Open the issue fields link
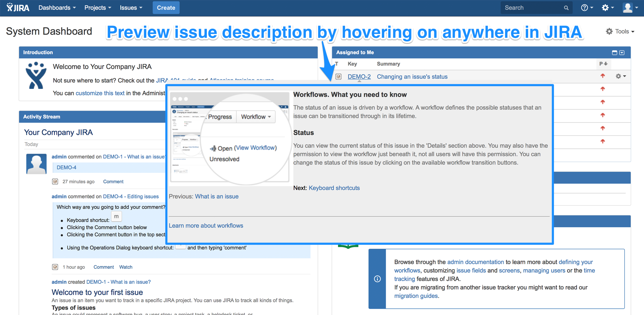This screenshot has width=644, height=315. coord(471,271)
